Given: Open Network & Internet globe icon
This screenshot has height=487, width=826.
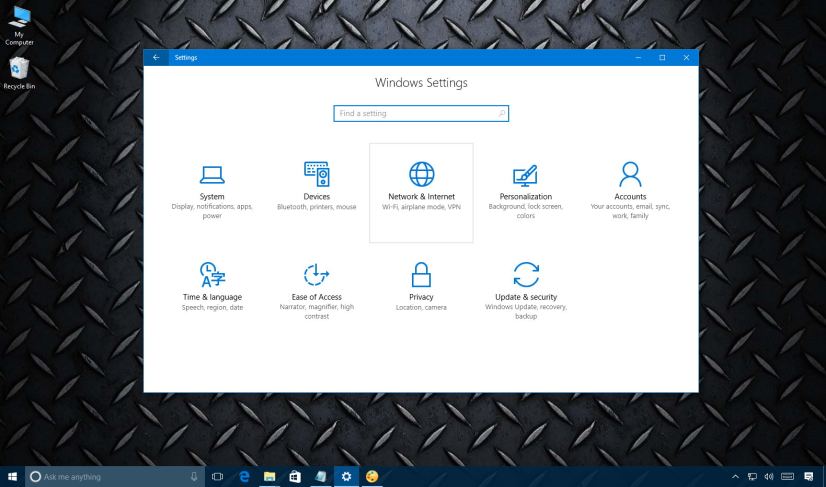Looking at the screenshot, I should [x=421, y=174].
